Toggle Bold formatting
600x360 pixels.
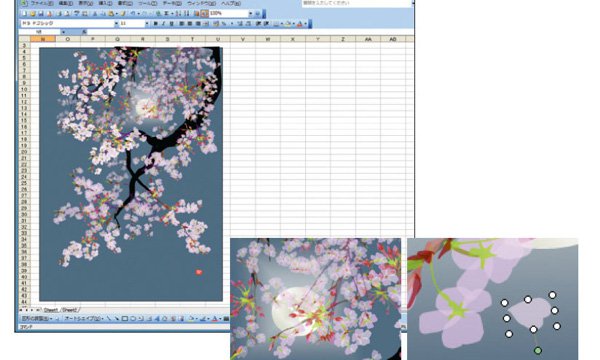tap(155, 23)
